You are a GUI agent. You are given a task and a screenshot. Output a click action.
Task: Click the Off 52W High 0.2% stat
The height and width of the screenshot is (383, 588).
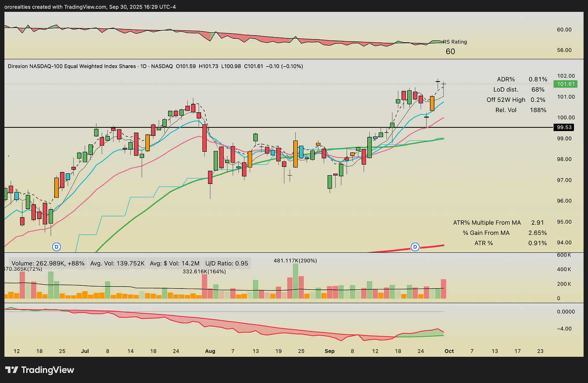click(516, 100)
